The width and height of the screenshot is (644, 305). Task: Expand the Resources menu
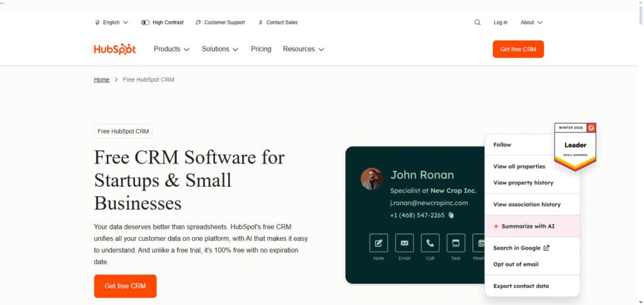point(304,49)
